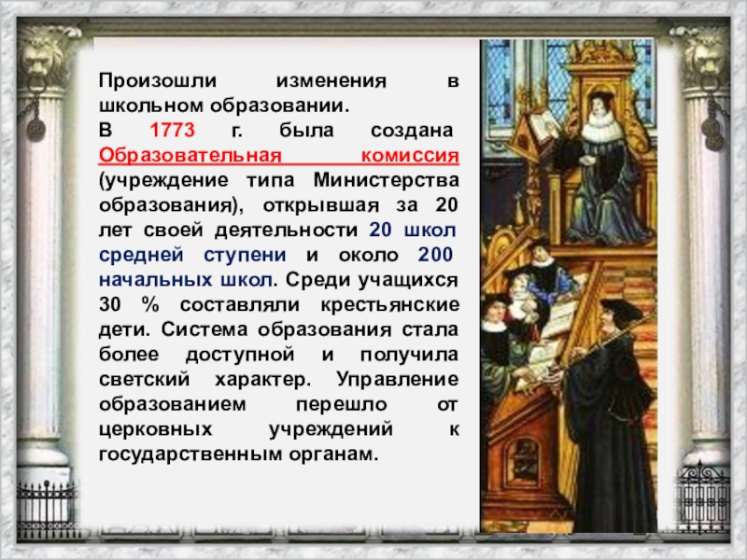
Task: Click the words школьном образовании
Action: point(224,105)
